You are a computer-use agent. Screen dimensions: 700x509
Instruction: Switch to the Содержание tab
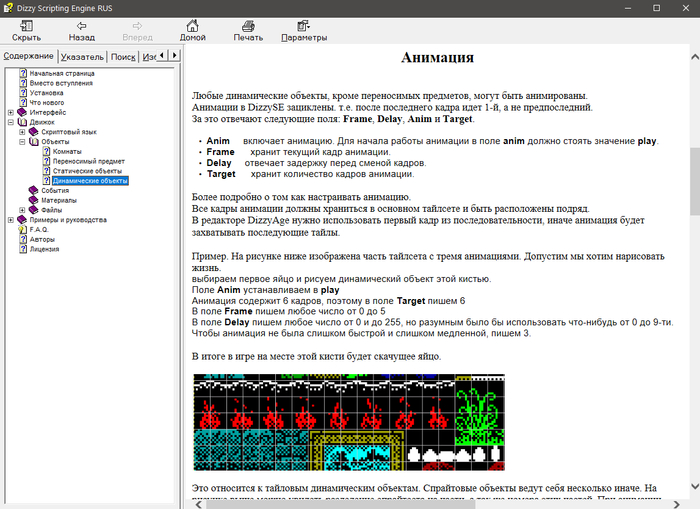[x=29, y=56]
